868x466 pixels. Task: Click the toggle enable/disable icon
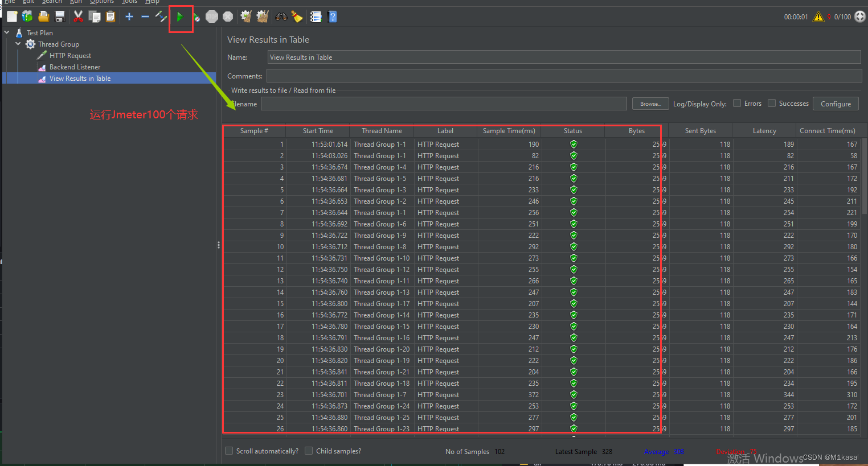[161, 17]
